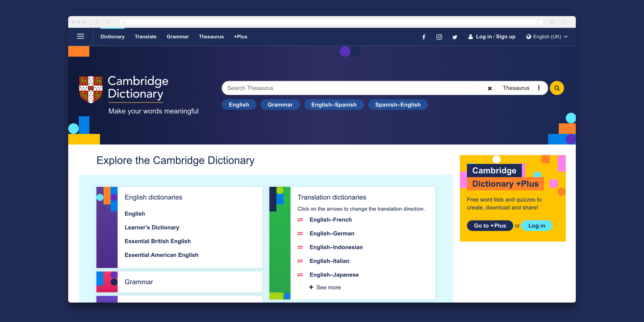Image resolution: width=644 pixels, height=322 pixels.
Task: Go to the Grammar section
Action: coord(178,36)
